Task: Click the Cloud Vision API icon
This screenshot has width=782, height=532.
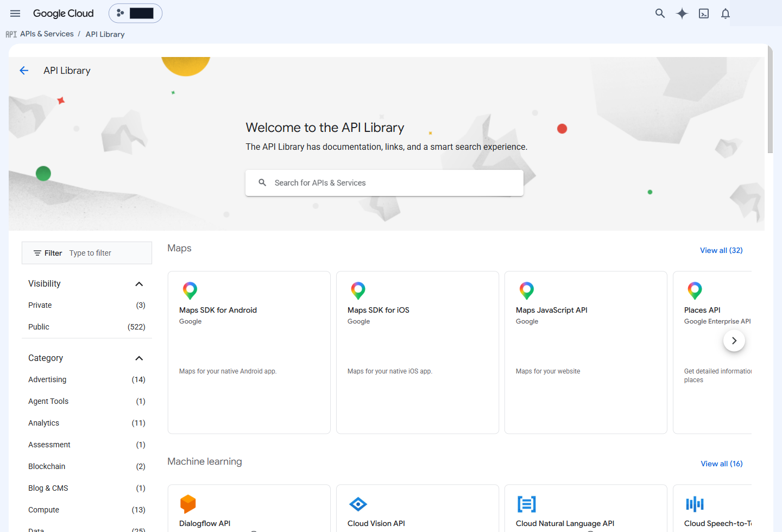Action: pyautogui.click(x=358, y=504)
